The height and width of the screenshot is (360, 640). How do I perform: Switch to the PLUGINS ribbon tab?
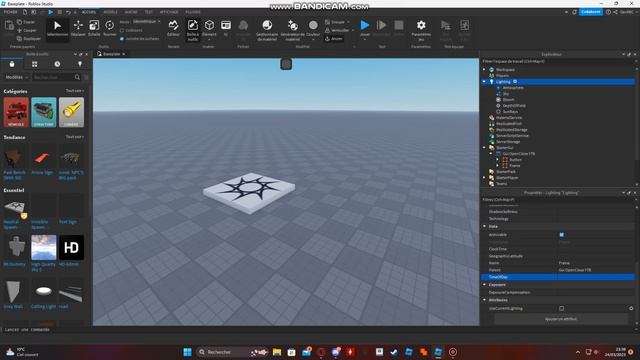point(193,12)
